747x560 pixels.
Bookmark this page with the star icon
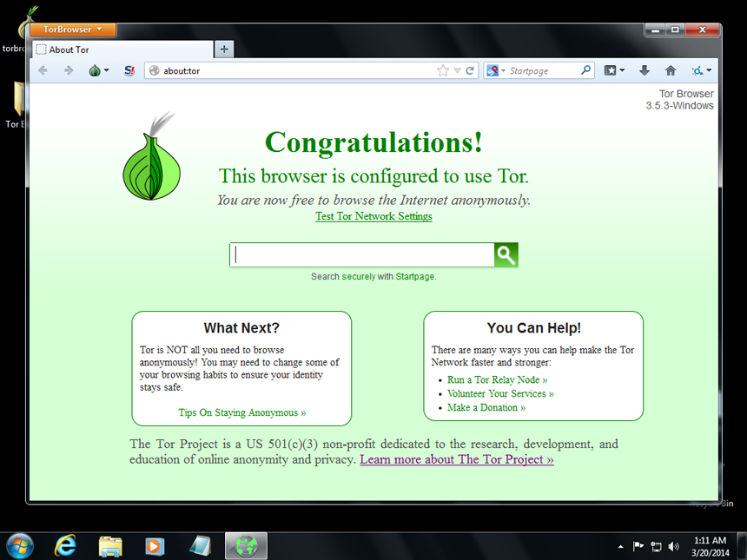[x=442, y=70]
